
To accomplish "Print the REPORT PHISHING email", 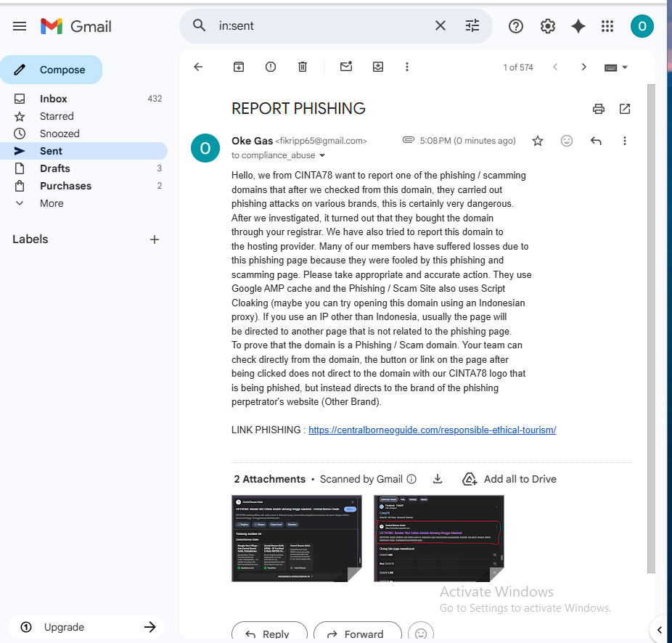I will [598, 109].
